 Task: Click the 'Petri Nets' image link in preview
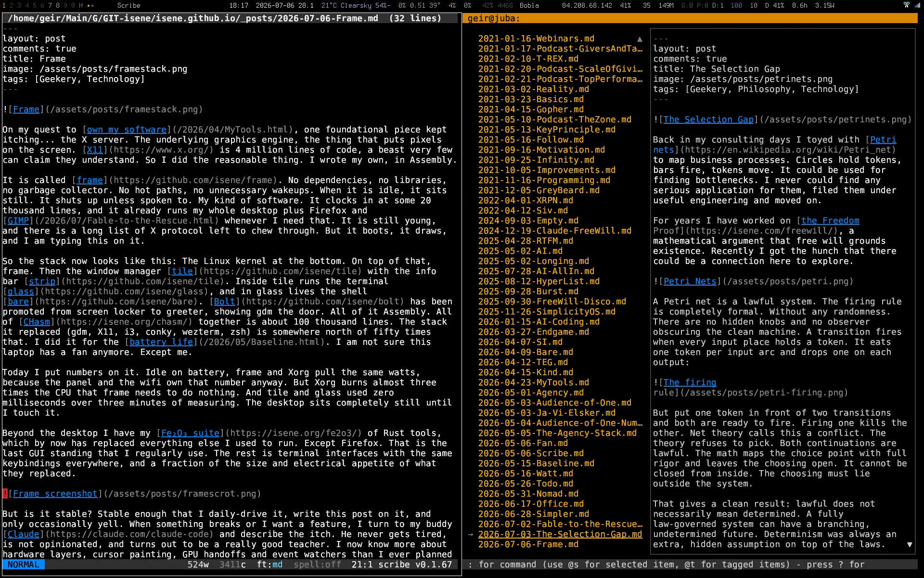tap(690, 281)
